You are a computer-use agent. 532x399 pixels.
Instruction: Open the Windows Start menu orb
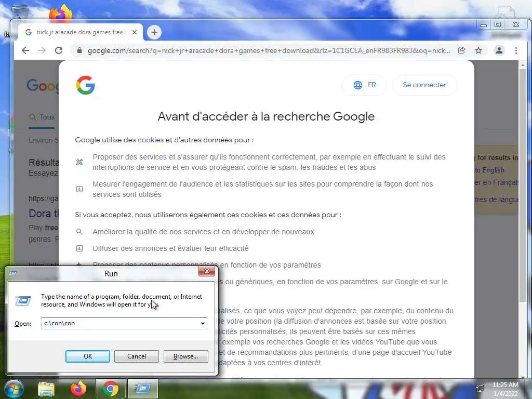pyautogui.click(x=13, y=389)
